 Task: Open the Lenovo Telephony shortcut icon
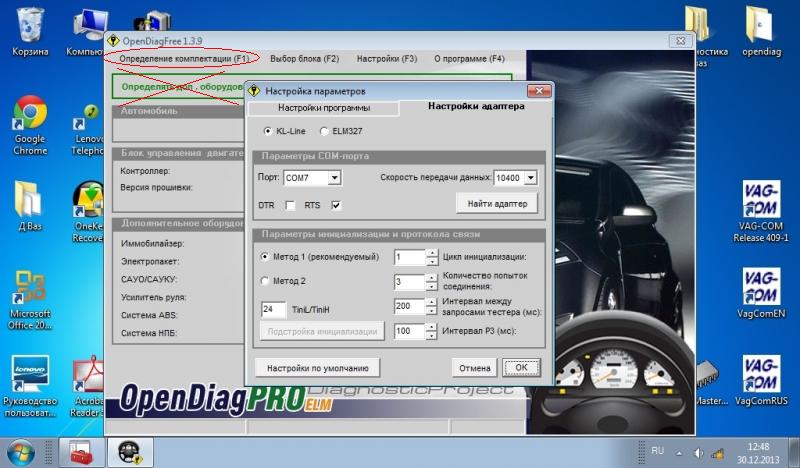88,129
